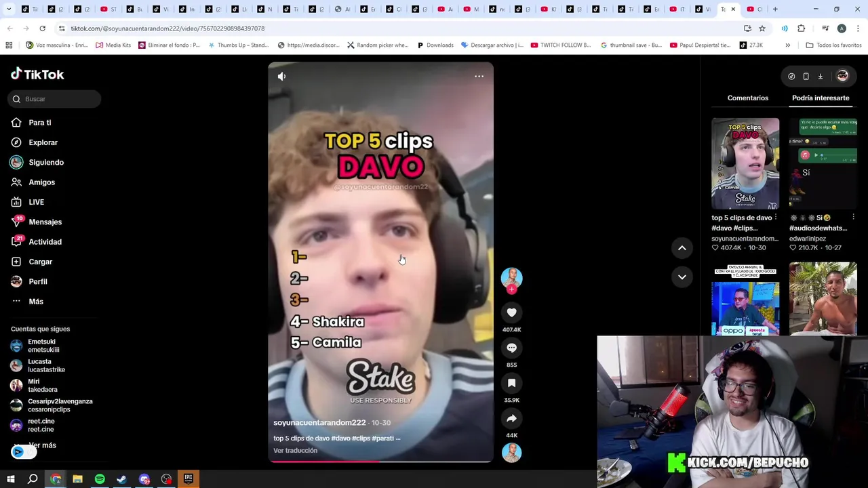Image resolution: width=868 pixels, height=488 pixels.
Task: Switch to the Comentarios tab
Action: [747, 98]
